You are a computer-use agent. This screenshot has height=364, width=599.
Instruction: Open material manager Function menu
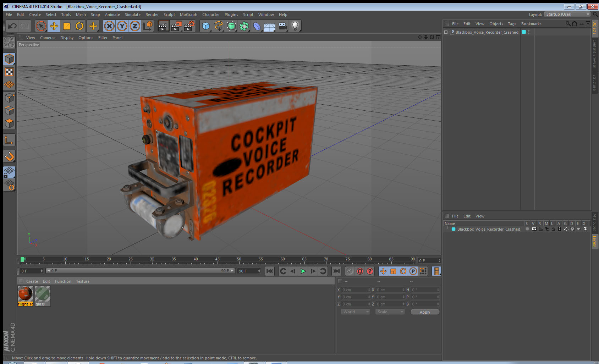pos(63,281)
